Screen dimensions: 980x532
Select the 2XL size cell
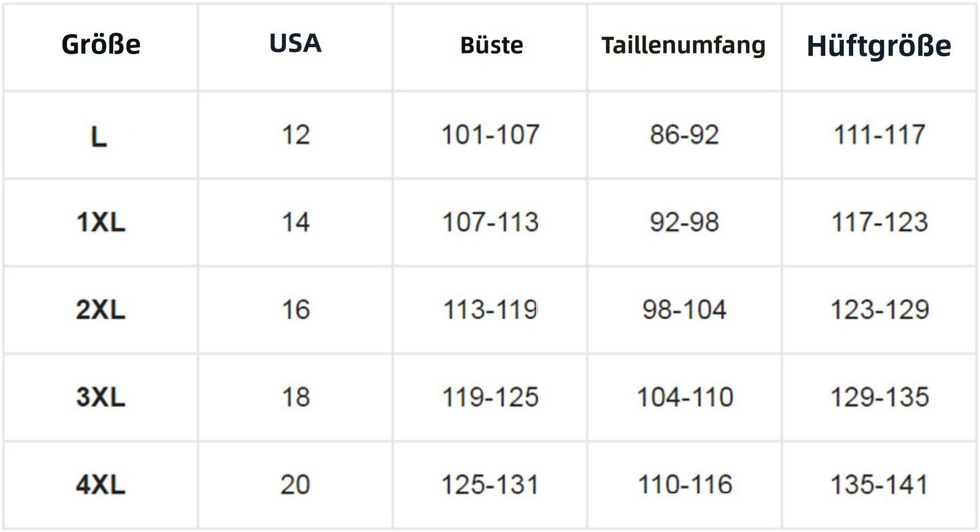click(101, 310)
